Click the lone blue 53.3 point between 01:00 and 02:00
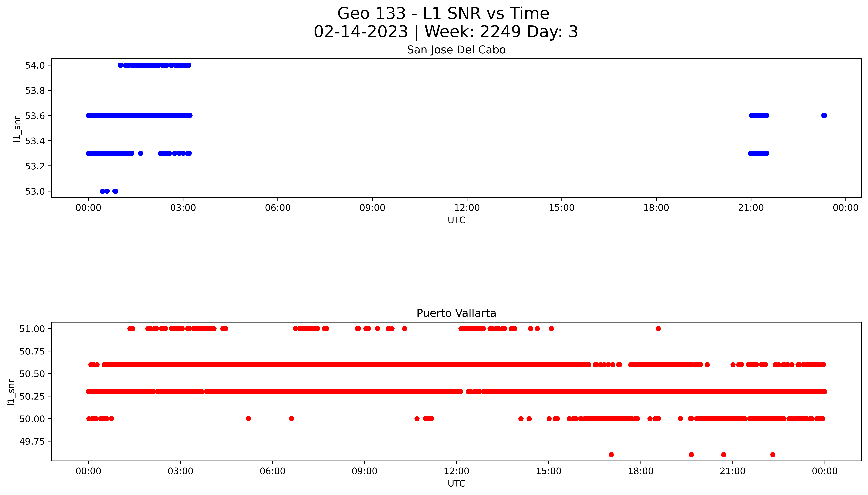The height and width of the screenshot is (495, 868). point(141,153)
